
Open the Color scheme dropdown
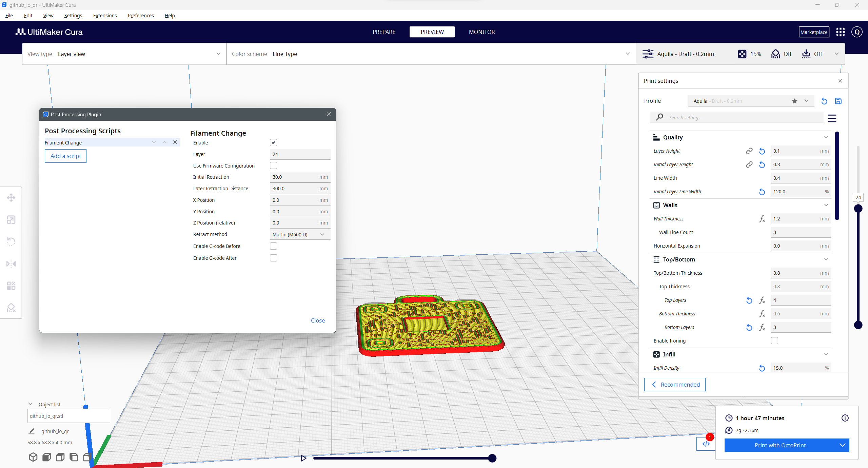[431, 54]
